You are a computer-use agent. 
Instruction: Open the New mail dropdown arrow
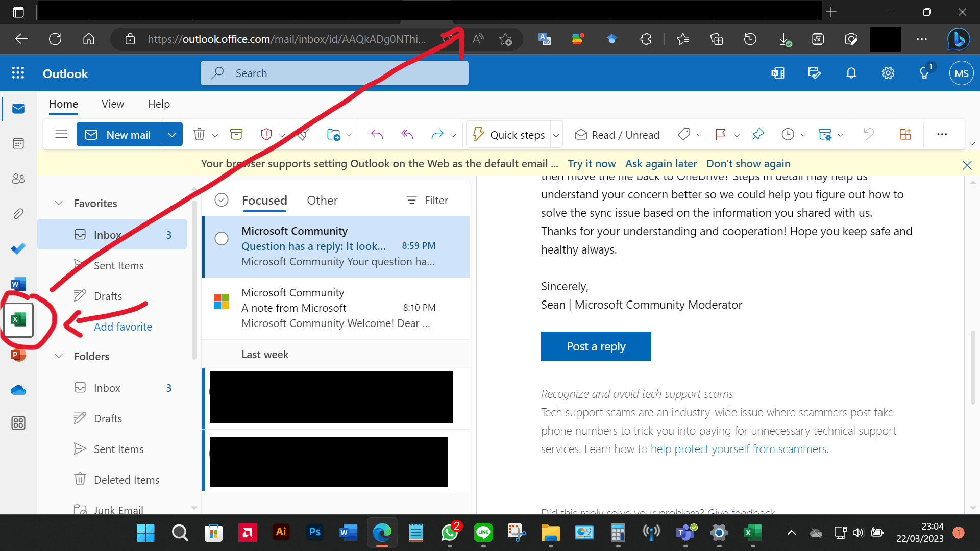coord(172,135)
